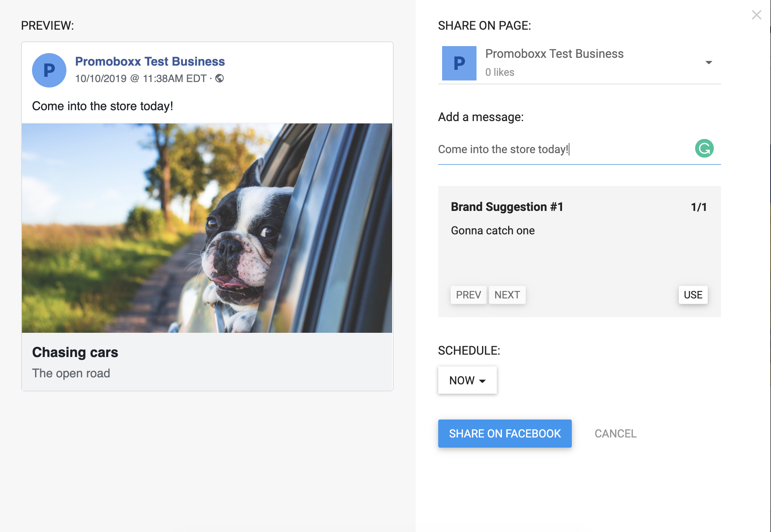Click the P avatar in the post preview
This screenshot has width=771, height=532.
[x=49, y=70]
